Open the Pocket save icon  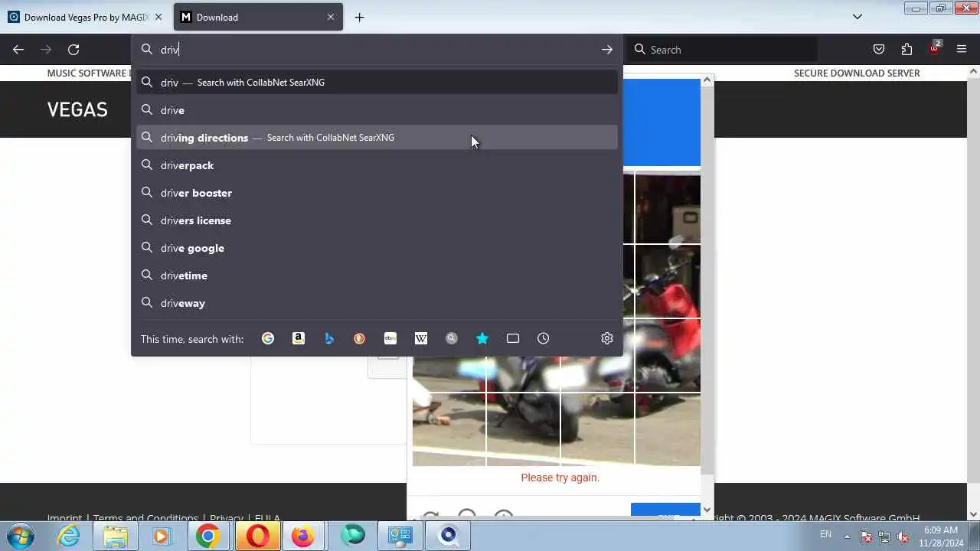click(879, 50)
